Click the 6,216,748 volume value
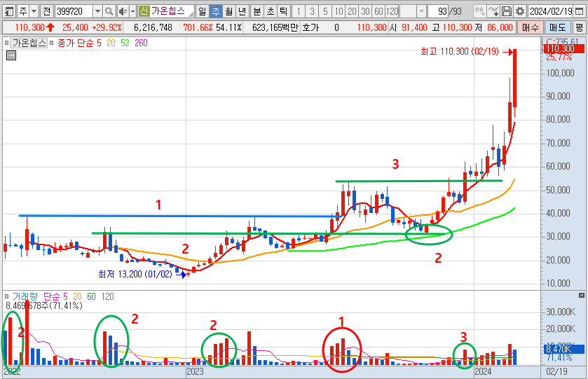This screenshot has height=379, width=588. [153, 27]
